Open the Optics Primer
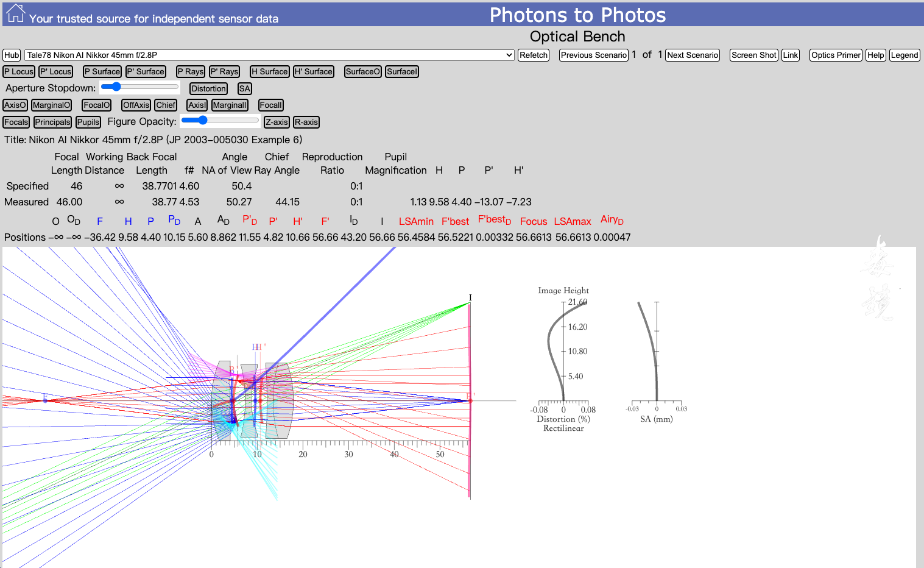Viewport: 924px width, 568px height. pos(836,55)
